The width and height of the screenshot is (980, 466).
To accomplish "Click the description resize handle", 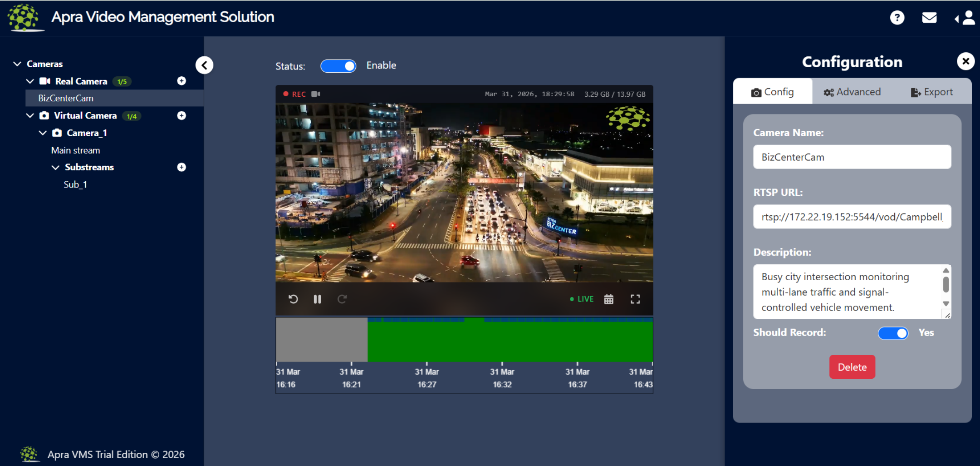I will [x=947, y=315].
